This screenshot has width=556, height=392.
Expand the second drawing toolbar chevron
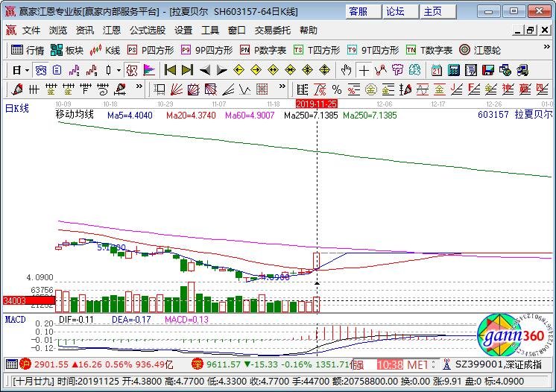click(x=282, y=86)
